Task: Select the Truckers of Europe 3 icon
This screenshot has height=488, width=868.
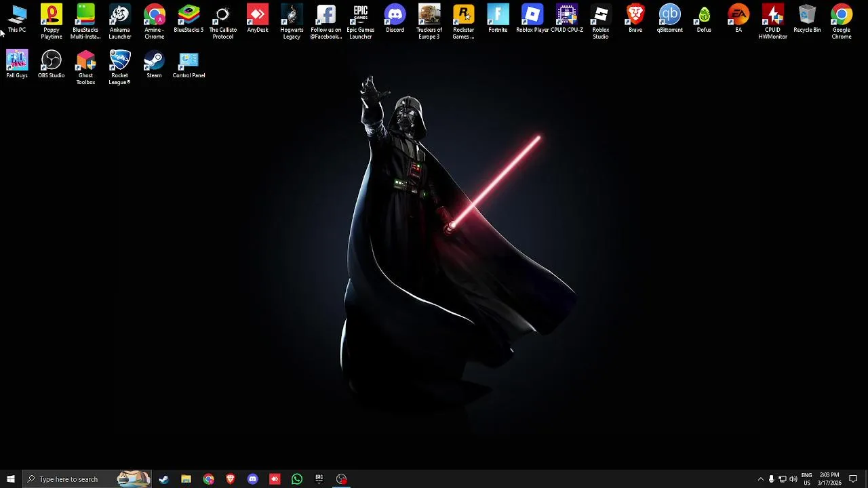Action: coord(429,22)
